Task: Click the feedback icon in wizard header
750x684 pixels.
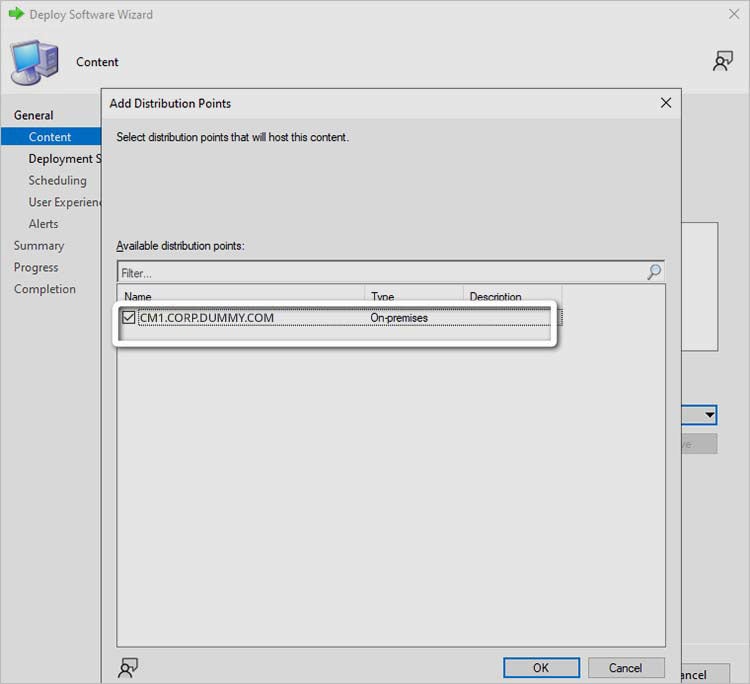Action: (x=723, y=61)
